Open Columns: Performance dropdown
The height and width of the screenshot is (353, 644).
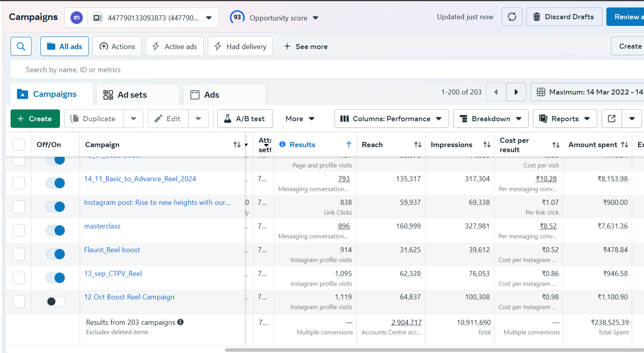pyautogui.click(x=392, y=119)
